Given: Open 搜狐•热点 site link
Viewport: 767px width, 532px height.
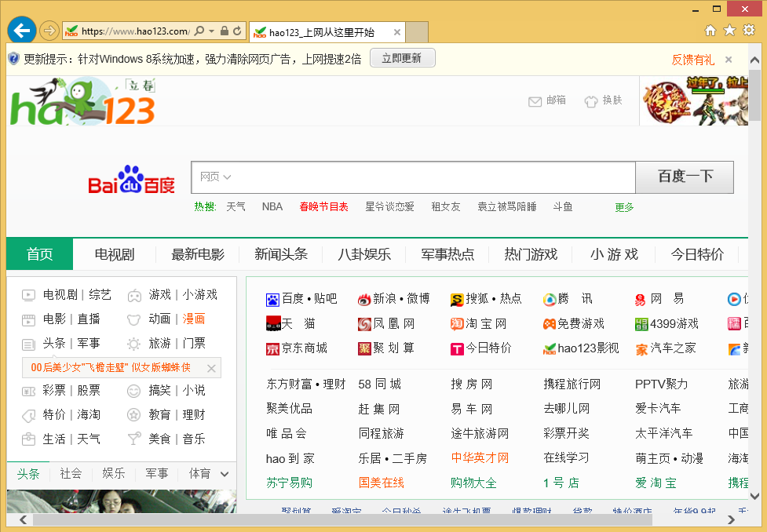Looking at the screenshot, I should point(486,299).
